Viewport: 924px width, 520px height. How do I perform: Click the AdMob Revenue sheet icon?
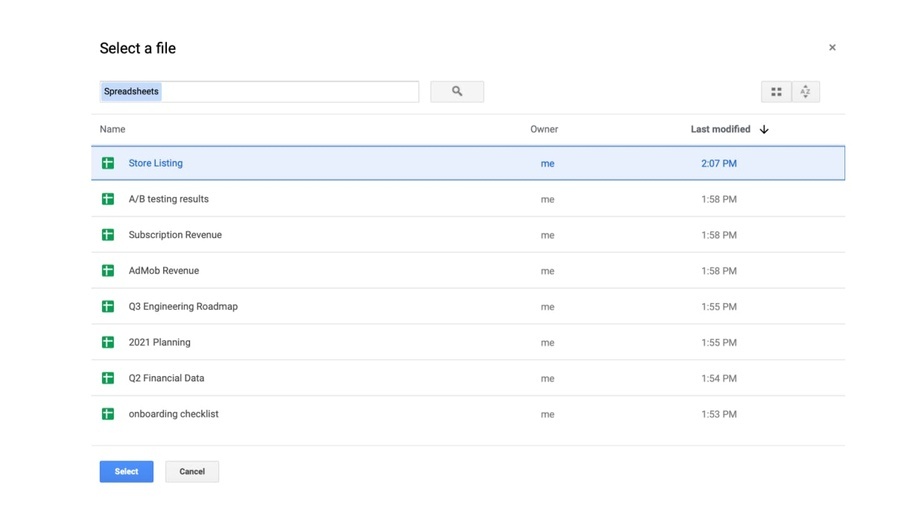click(x=108, y=271)
